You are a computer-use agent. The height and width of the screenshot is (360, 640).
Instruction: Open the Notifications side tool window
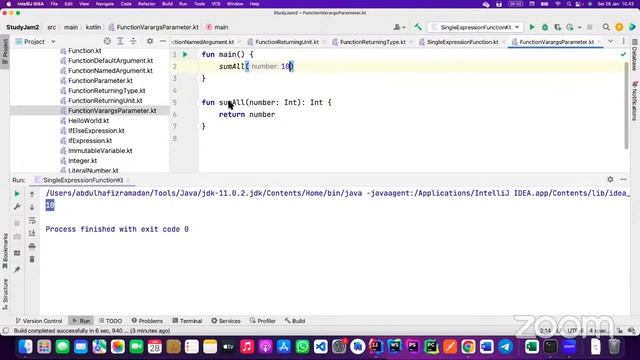(x=635, y=100)
